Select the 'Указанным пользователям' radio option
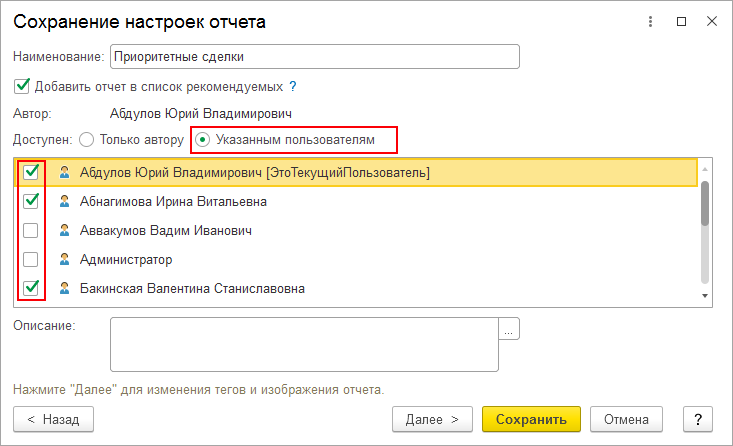 (203, 140)
